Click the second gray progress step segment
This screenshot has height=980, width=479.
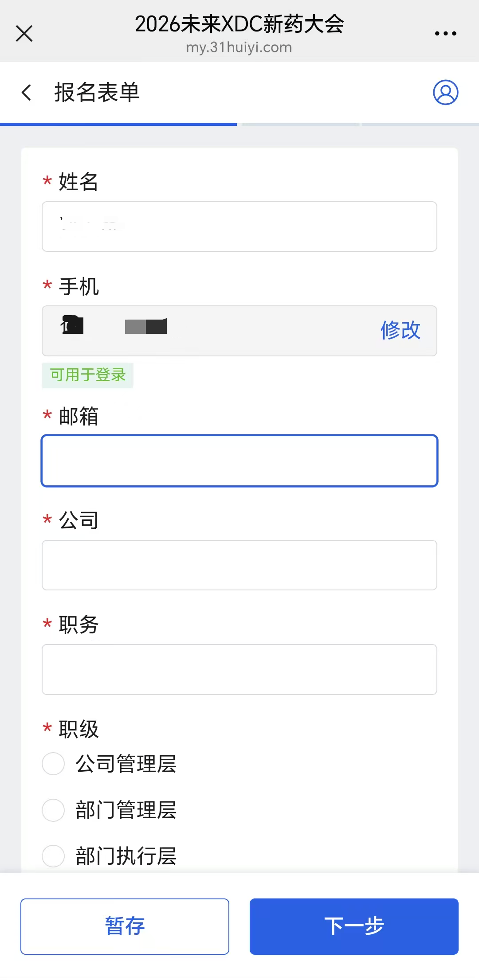300,125
